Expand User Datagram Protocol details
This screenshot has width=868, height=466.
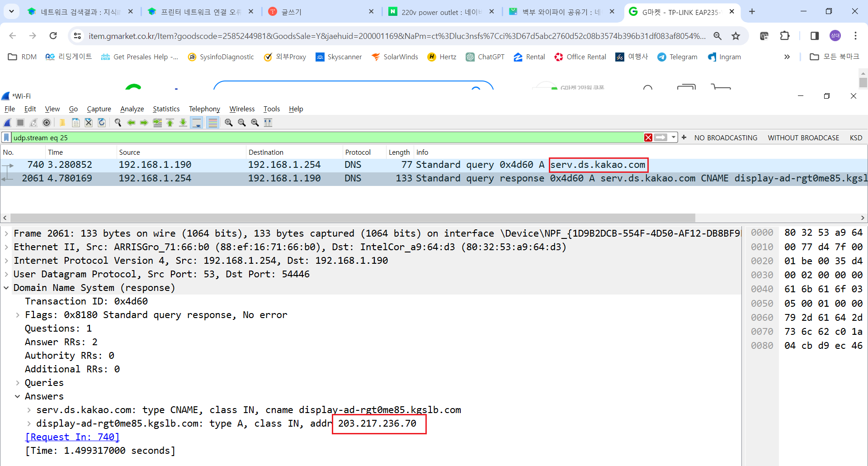6,274
